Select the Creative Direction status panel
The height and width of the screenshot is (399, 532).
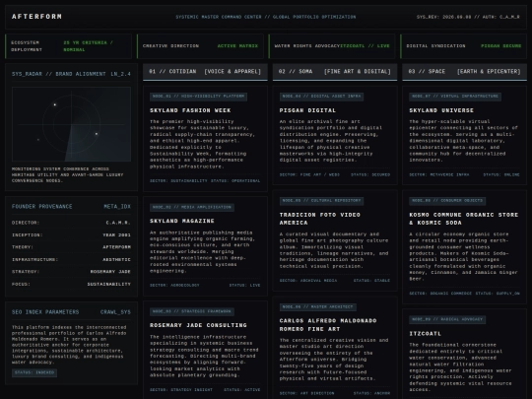click(200, 46)
